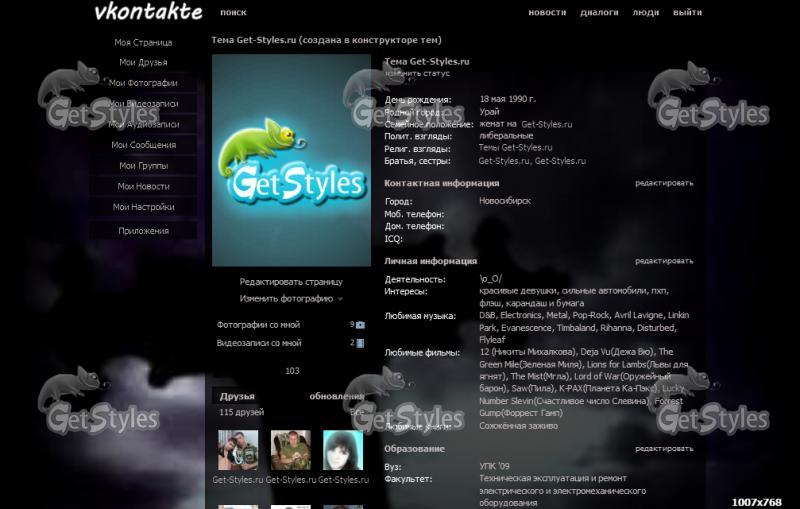The image size is (800, 509).
Task: Click Новосибирск city link
Action: 505,201
